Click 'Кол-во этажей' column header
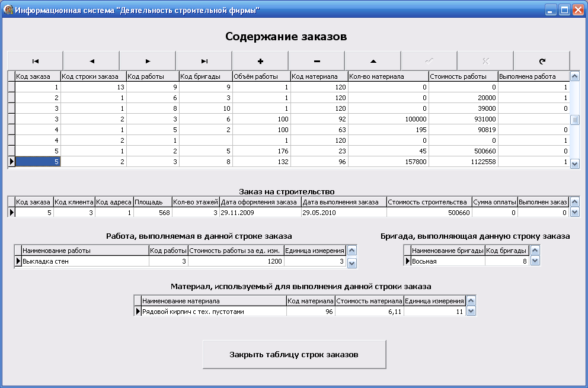 pos(196,202)
